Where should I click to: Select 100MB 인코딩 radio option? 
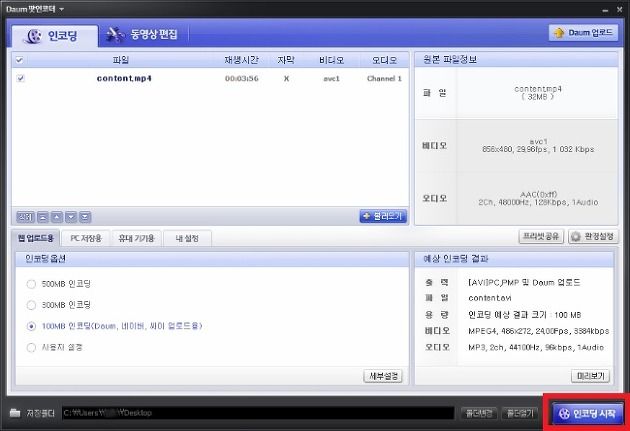tap(31, 326)
